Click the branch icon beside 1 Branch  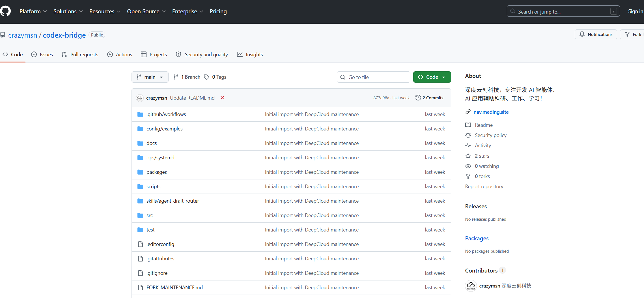(x=176, y=77)
